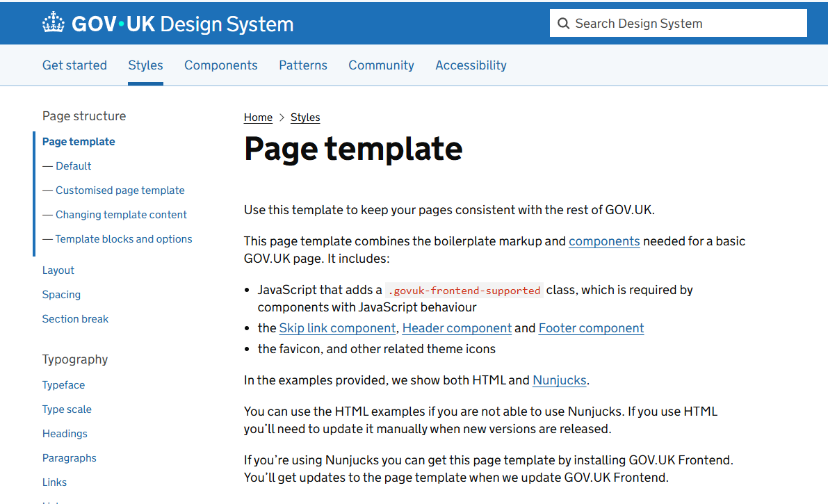Follow the Styles breadcrumb link
This screenshot has width=828, height=504.
(x=305, y=117)
